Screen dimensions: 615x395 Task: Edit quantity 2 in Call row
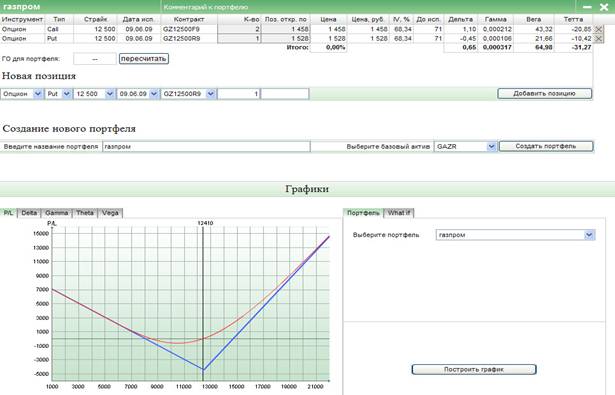click(239, 29)
